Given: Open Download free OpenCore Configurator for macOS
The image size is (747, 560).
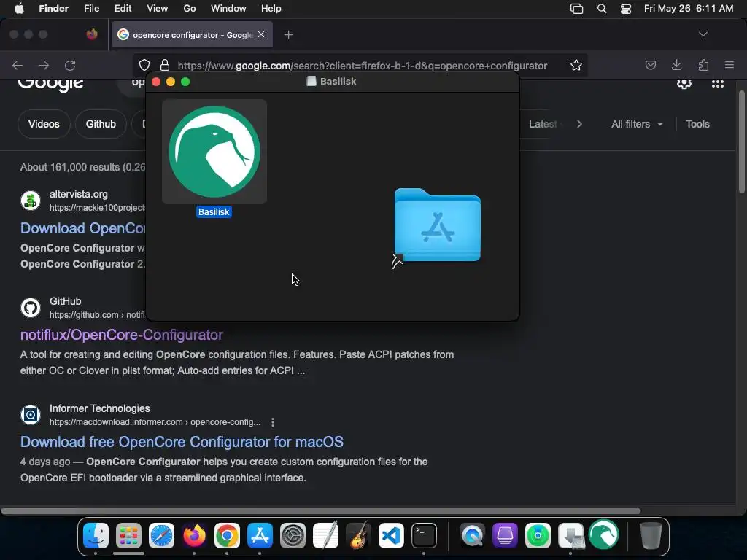Looking at the screenshot, I should (x=182, y=442).
